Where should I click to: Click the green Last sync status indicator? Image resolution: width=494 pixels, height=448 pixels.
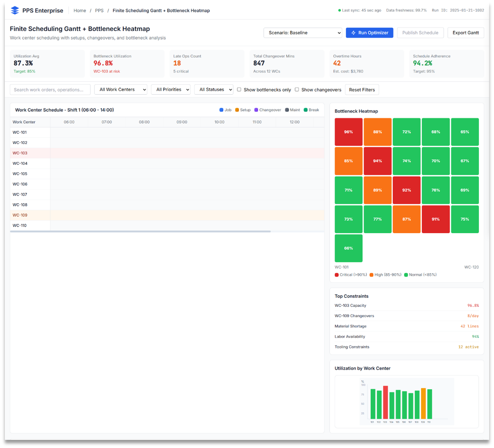339,10
